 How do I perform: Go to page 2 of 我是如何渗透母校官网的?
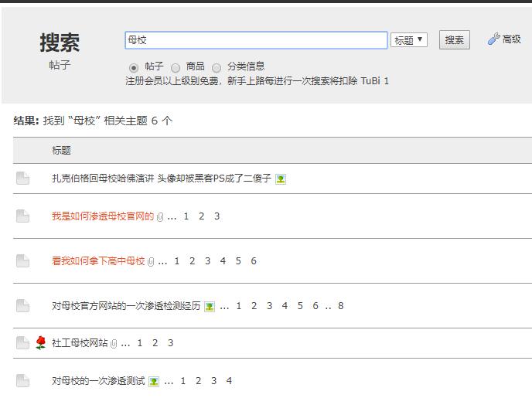[x=202, y=216]
